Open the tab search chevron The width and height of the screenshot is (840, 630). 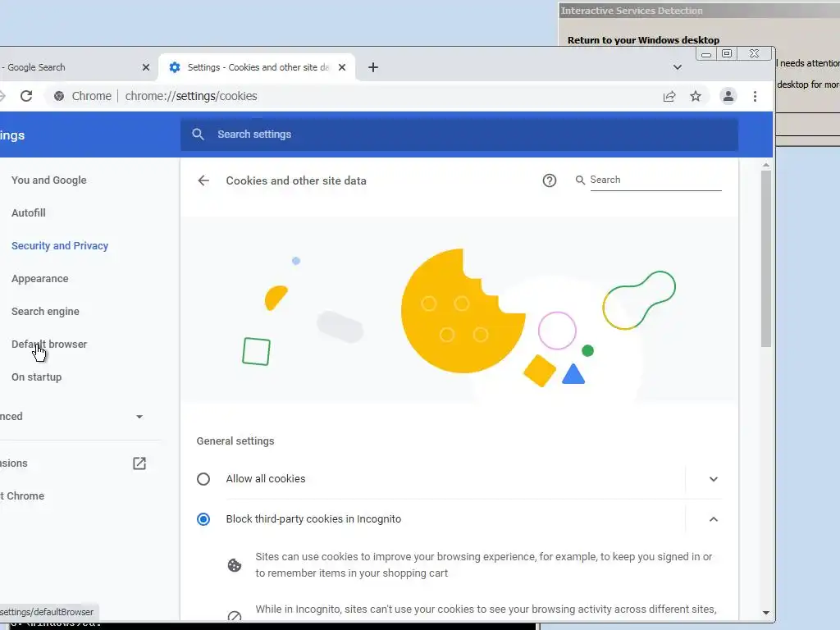pos(677,67)
